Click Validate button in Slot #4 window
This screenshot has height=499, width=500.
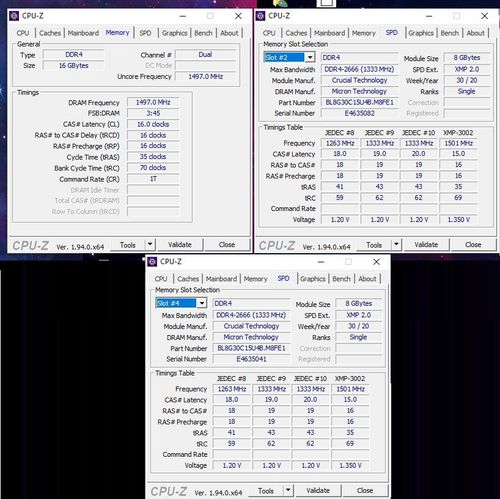(318, 490)
